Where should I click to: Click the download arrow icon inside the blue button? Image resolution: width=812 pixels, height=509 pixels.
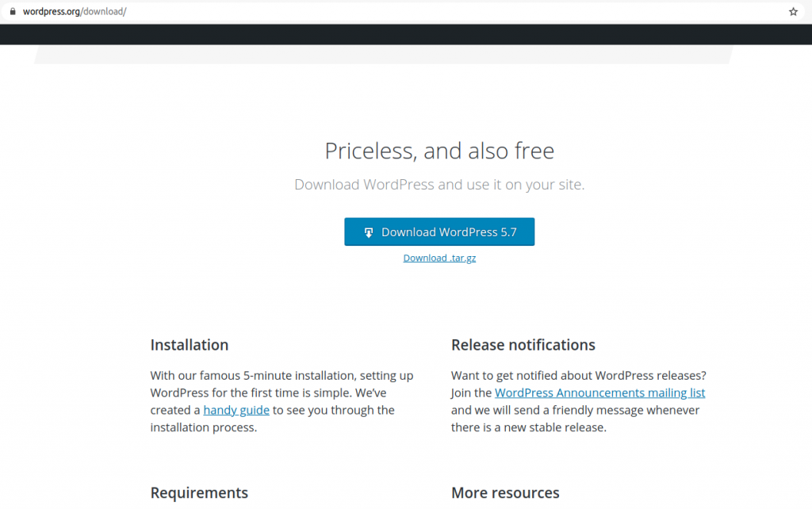click(368, 232)
